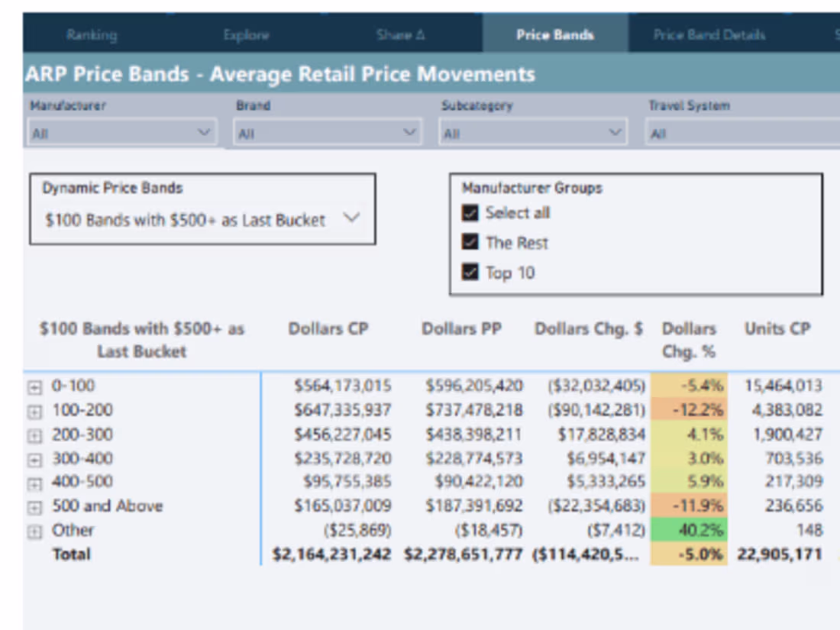Open the Subcategory filter dropdown
The image size is (840, 630).
tap(615, 131)
